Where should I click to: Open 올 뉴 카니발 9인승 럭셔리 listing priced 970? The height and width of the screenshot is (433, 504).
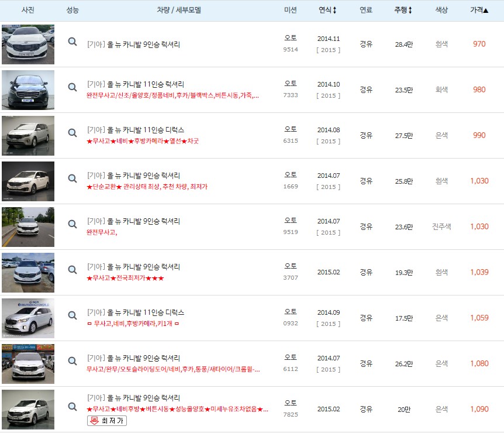click(x=133, y=44)
